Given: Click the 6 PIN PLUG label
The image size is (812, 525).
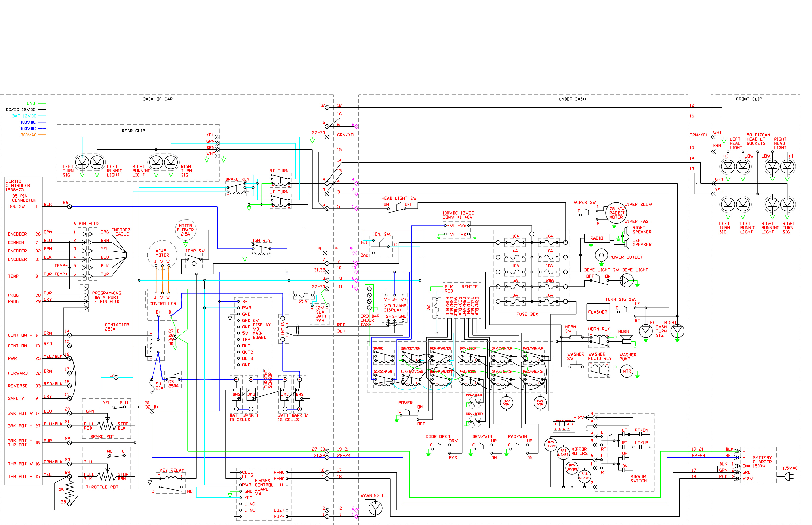Looking at the screenshot, I should coord(86,224).
